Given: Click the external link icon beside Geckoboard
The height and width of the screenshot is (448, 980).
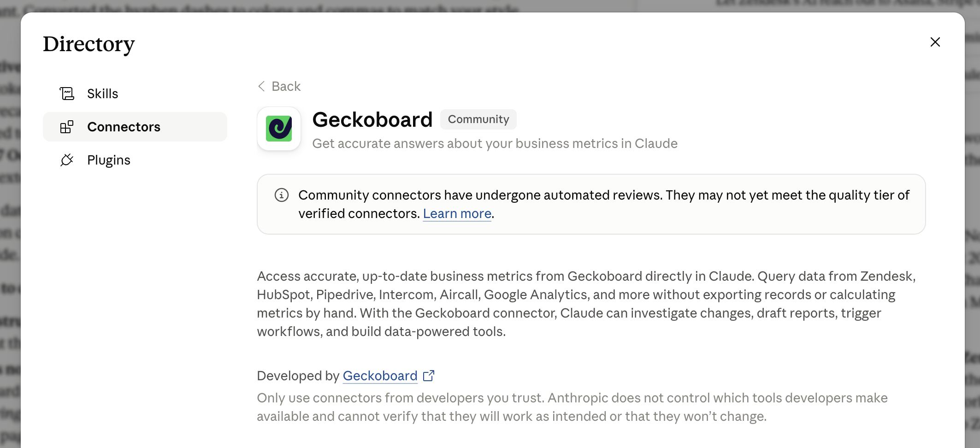Looking at the screenshot, I should [429, 376].
